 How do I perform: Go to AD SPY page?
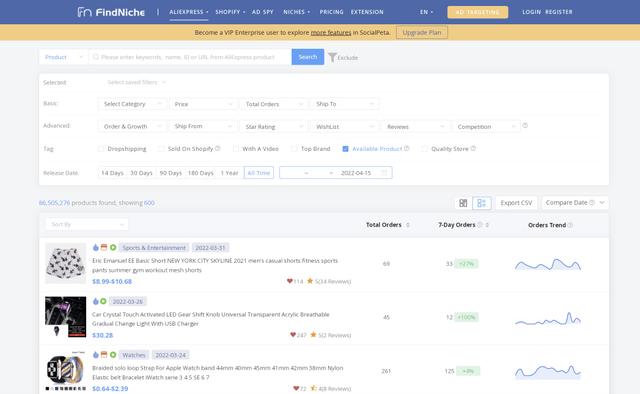262,12
